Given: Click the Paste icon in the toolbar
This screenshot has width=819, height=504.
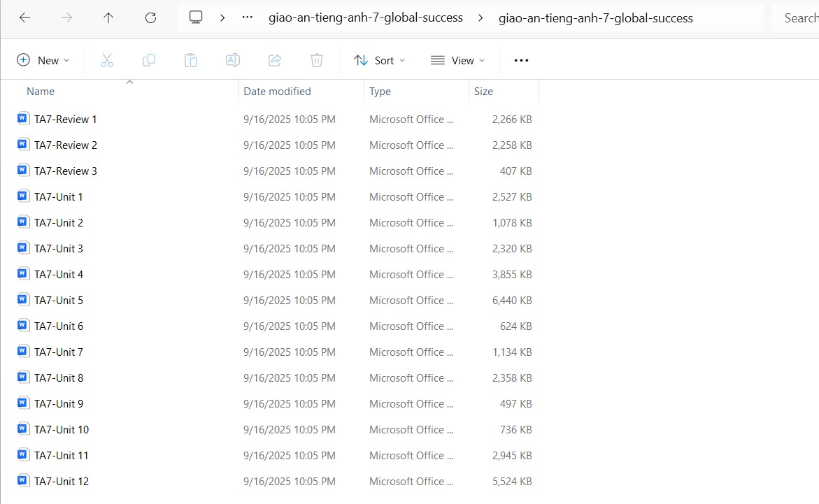Looking at the screenshot, I should tap(191, 60).
